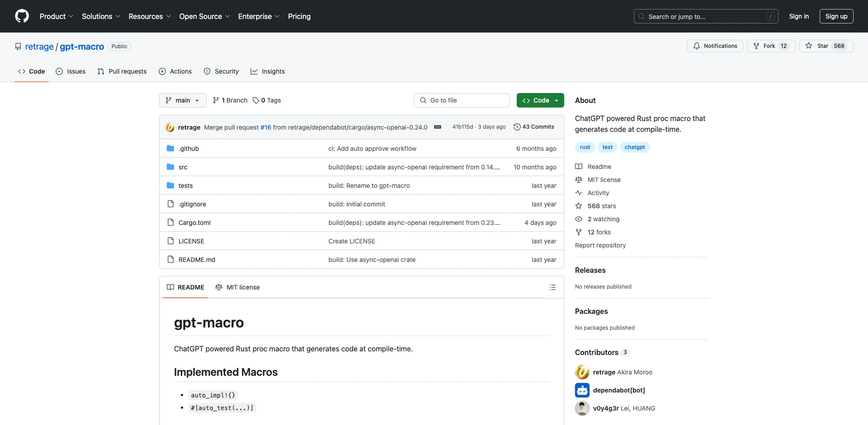Select the Code tab
The image size is (868, 425).
pyautogui.click(x=31, y=71)
